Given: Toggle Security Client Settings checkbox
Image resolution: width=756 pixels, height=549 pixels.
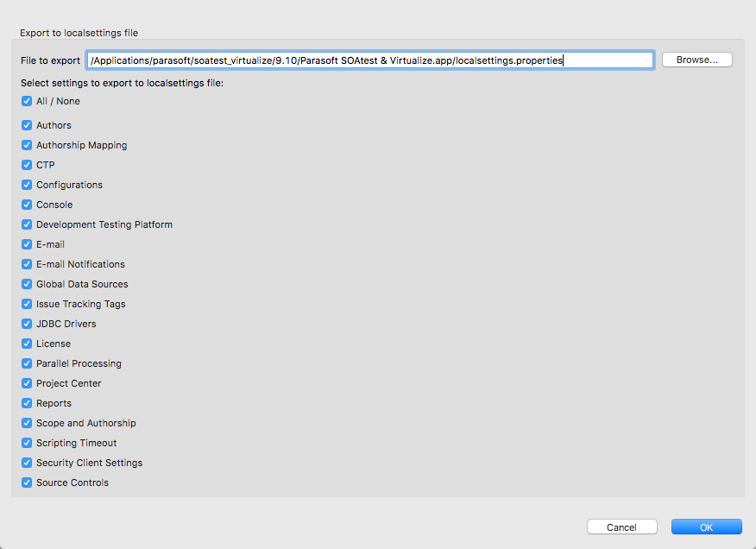Looking at the screenshot, I should coord(27,463).
